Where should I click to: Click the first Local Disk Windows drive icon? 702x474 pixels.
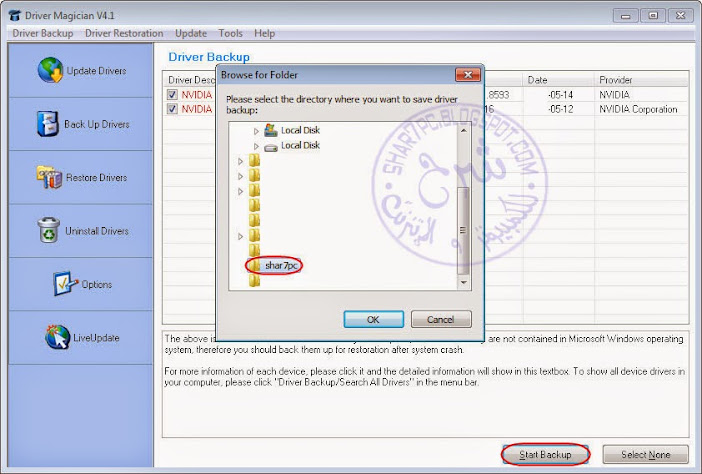coord(270,130)
